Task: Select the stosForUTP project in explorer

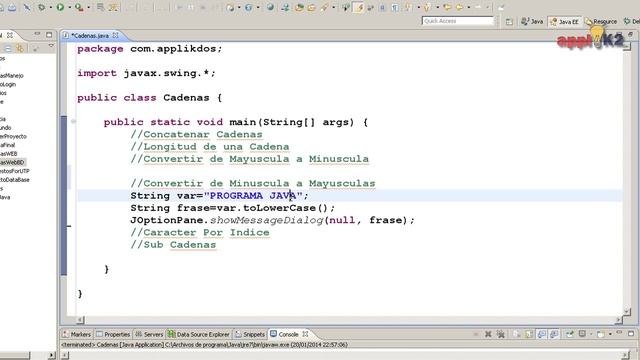Action: pyautogui.click(x=15, y=171)
